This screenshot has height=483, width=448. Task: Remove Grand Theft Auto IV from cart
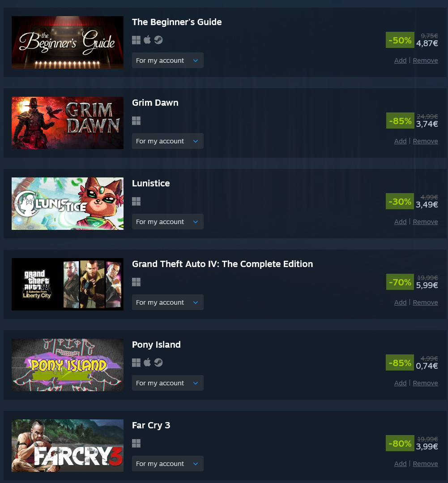tap(425, 303)
